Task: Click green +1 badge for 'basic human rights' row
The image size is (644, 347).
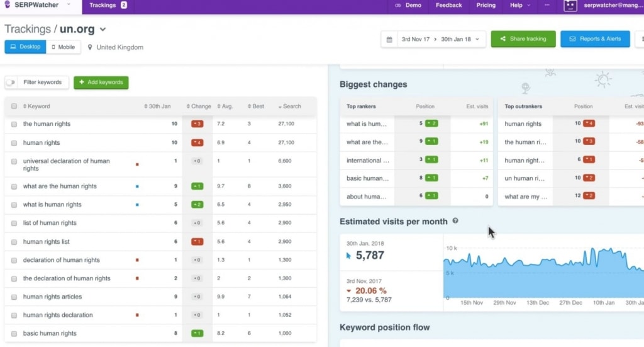Action: [197, 333]
